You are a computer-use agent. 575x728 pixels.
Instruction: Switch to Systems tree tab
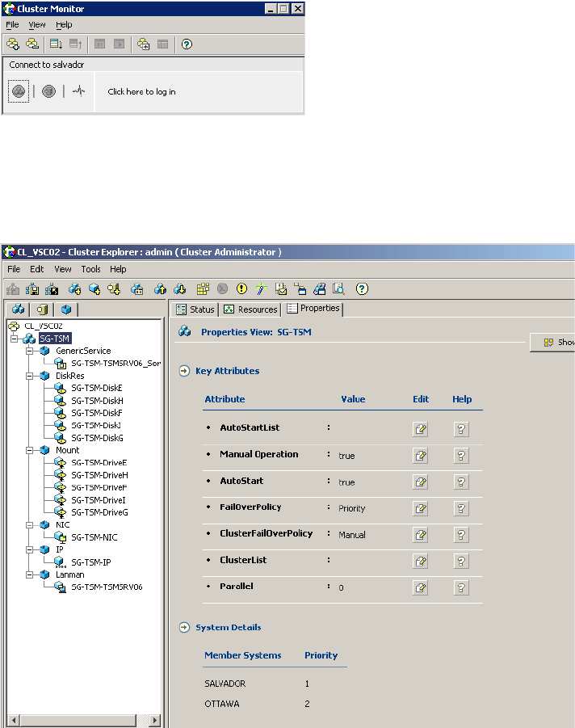[x=42, y=309]
